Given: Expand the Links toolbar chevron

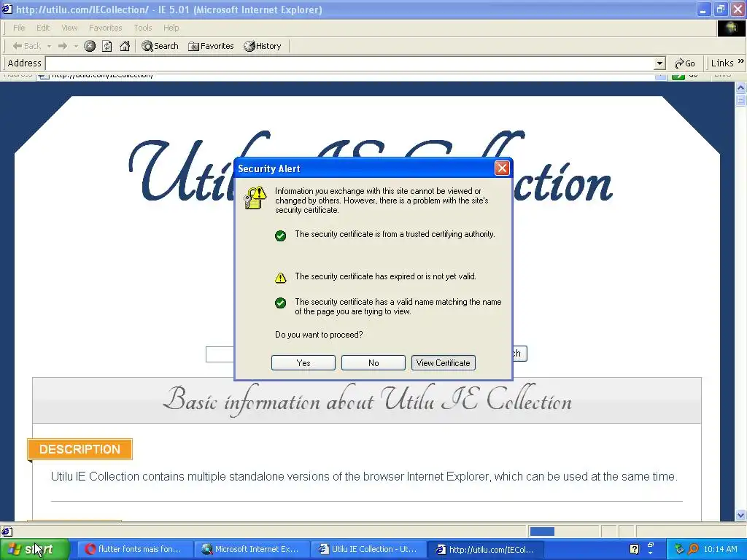Looking at the screenshot, I should tap(741, 61).
